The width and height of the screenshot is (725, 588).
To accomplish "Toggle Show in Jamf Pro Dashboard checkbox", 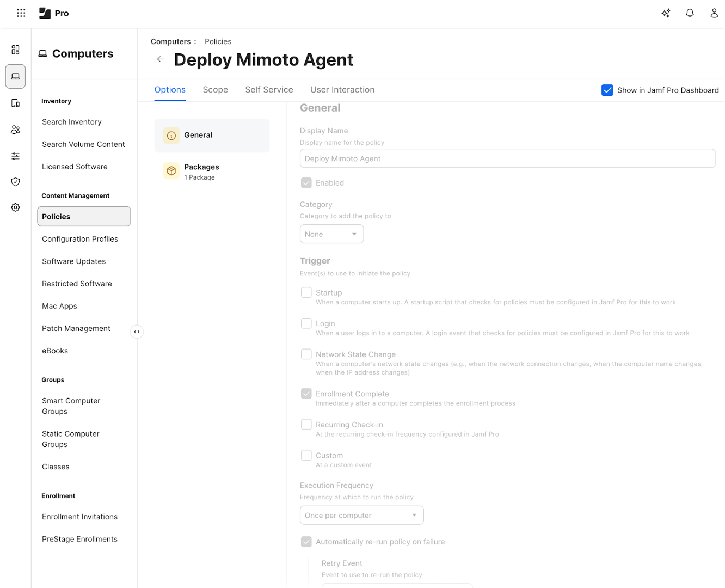I will click(607, 90).
